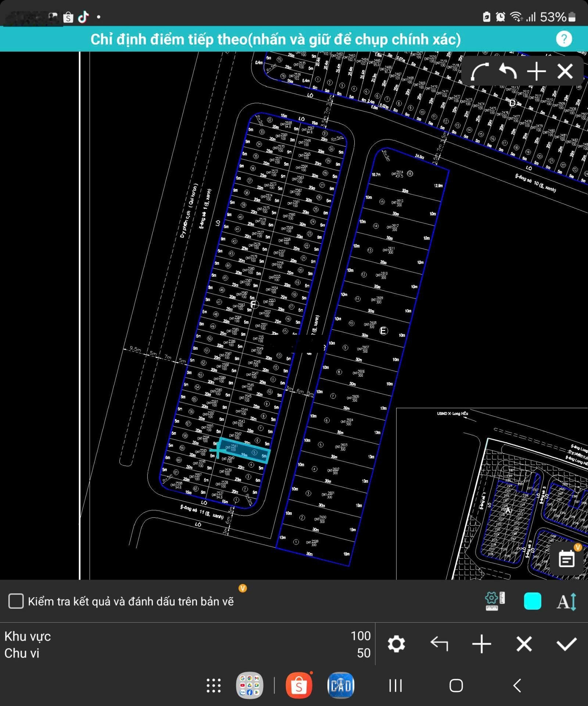Pick the cyan color swatch
588x706 pixels.
(532, 601)
